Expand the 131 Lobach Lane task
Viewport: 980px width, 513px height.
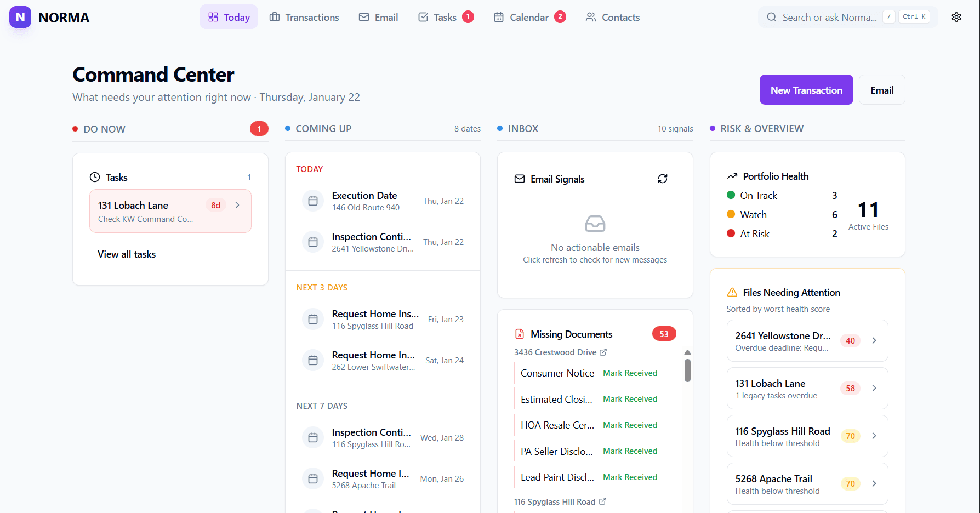pos(237,204)
